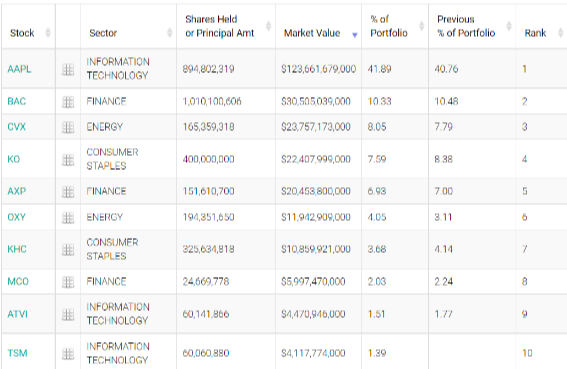567x369 pixels.
Task: Click the grid icon in TSM row
Action: point(68,353)
